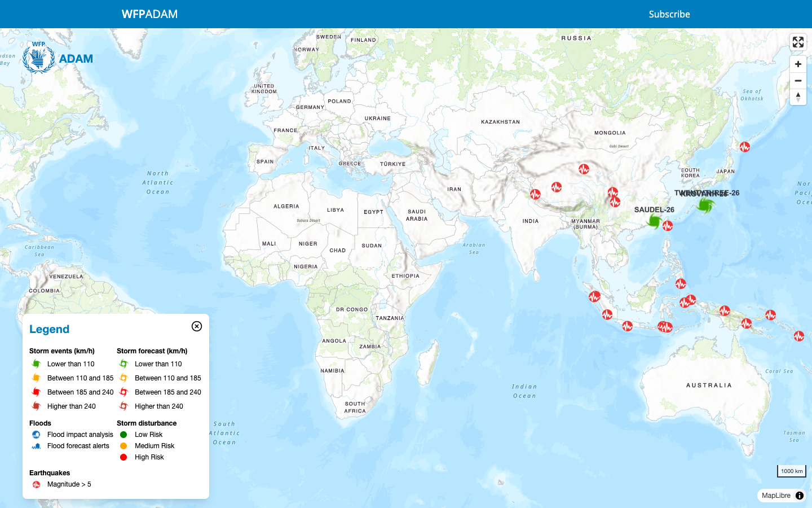The height and width of the screenshot is (508, 812).
Task: Click the 'Flood forecast alerts' label
Action: [x=78, y=446]
